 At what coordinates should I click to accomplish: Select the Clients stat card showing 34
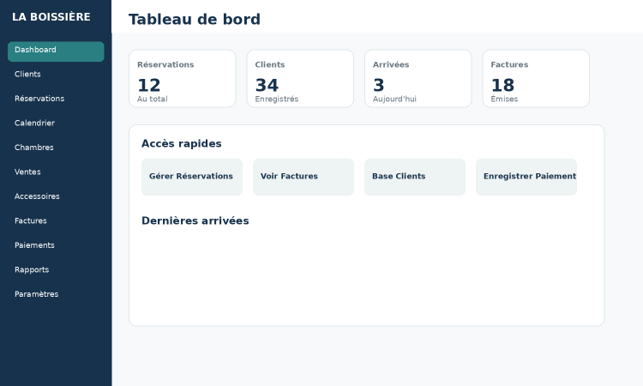click(300, 78)
